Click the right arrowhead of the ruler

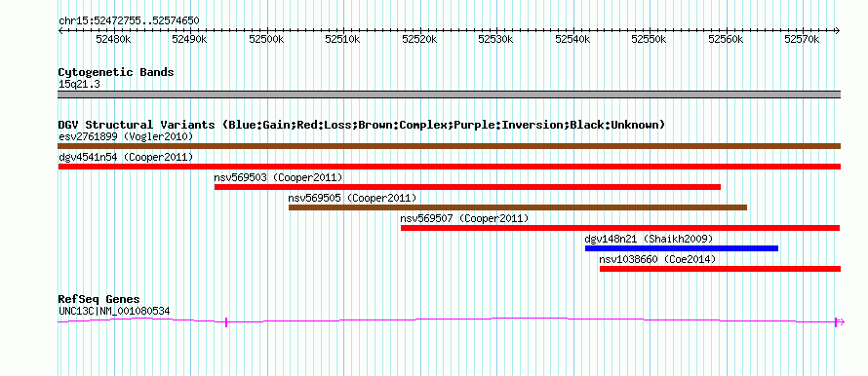pyautogui.click(x=838, y=31)
